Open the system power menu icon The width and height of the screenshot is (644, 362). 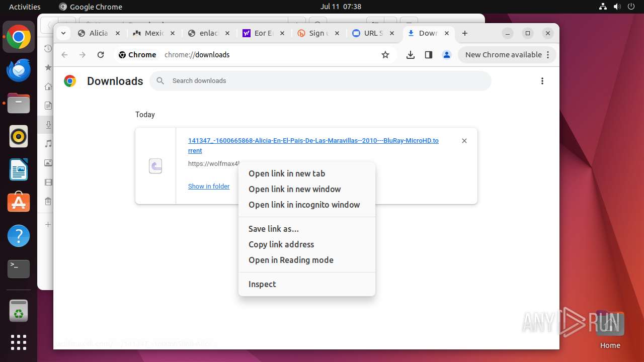coord(631,7)
